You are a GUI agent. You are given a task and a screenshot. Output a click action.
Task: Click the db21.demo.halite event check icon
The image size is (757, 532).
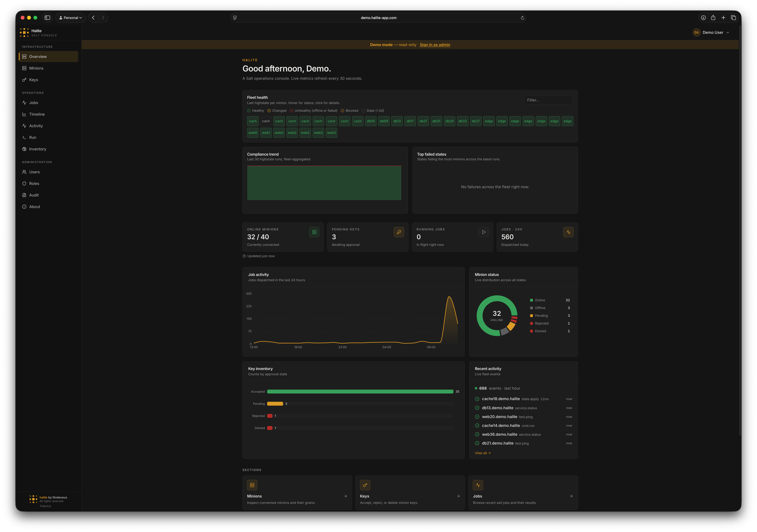tap(477, 443)
